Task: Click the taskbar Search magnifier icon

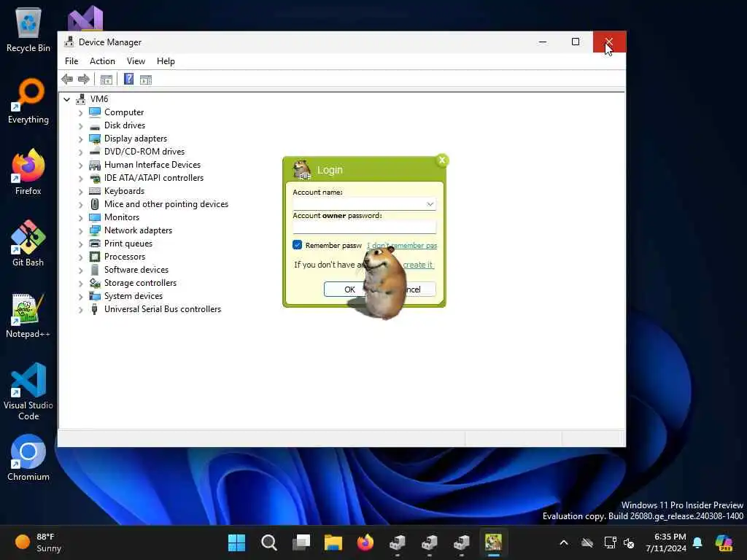Action: coord(269,542)
